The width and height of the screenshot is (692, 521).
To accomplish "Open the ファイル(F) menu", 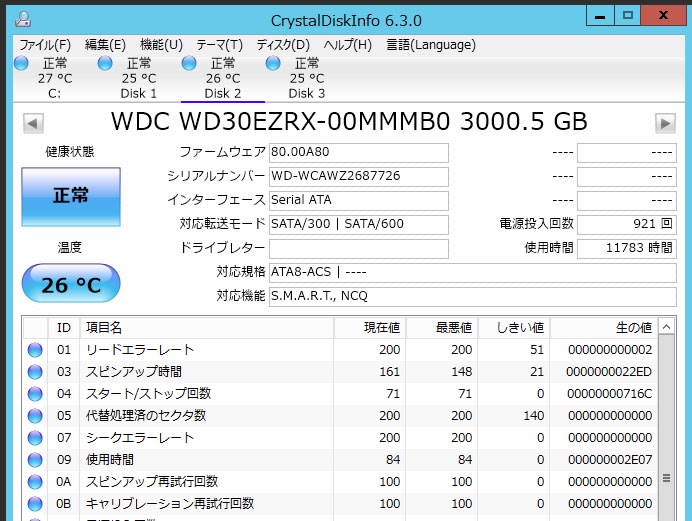I will [45, 45].
